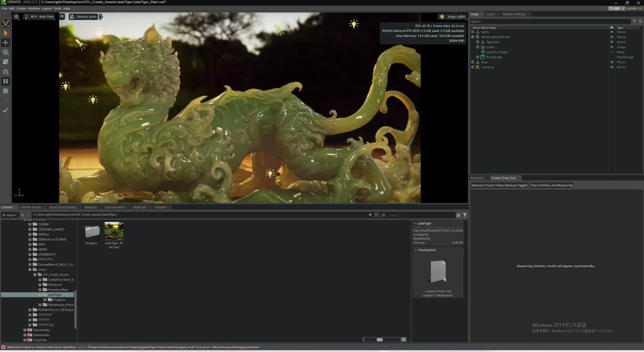The width and height of the screenshot is (644, 352).
Task: Click the Import button in Content
Action: [9, 215]
